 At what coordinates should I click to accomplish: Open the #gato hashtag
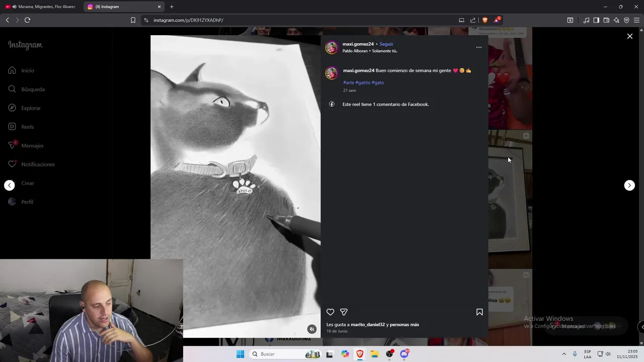[378, 82]
